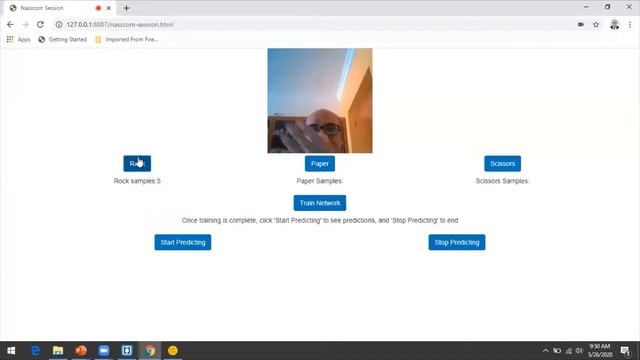Open Windows notification center
The width and height of the screenshot is (640, 360).
[x=625, y=351]
